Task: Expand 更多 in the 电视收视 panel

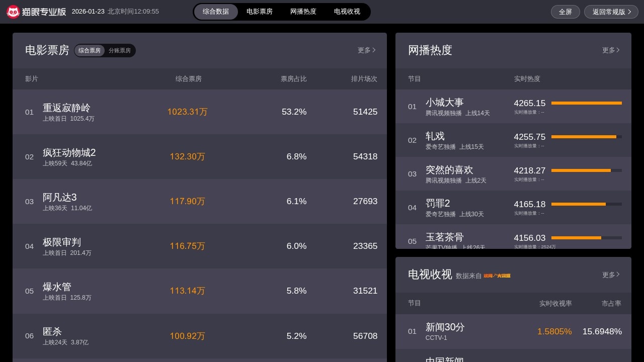Action: (611, 275)
